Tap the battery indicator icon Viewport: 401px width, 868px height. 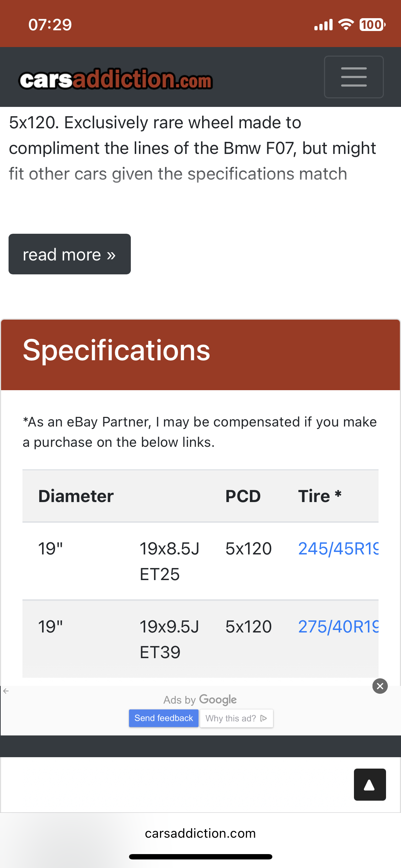pyautogui.click(x=372, y=25)
